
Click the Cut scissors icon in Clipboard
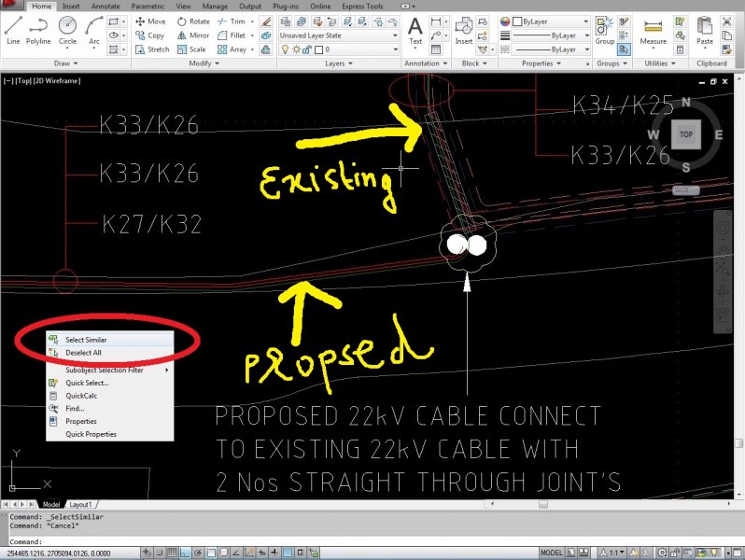[726, 21]
